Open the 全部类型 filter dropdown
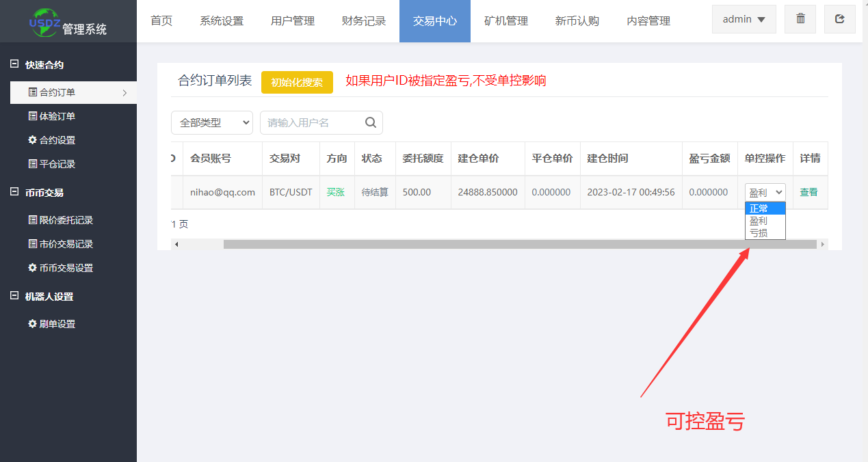Image resolution: width=868 pixels, height=462 pixels. pos(212,122)
